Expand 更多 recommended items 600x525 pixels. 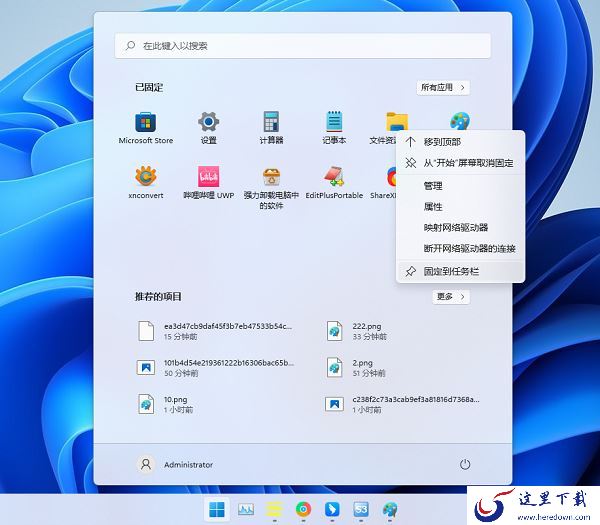click(x=451, y=297)
